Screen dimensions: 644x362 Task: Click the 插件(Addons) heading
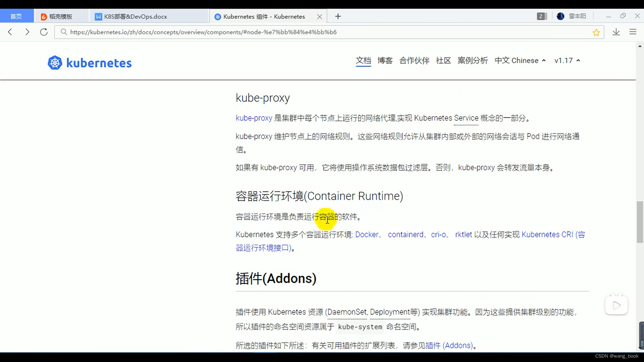[276, 279]
